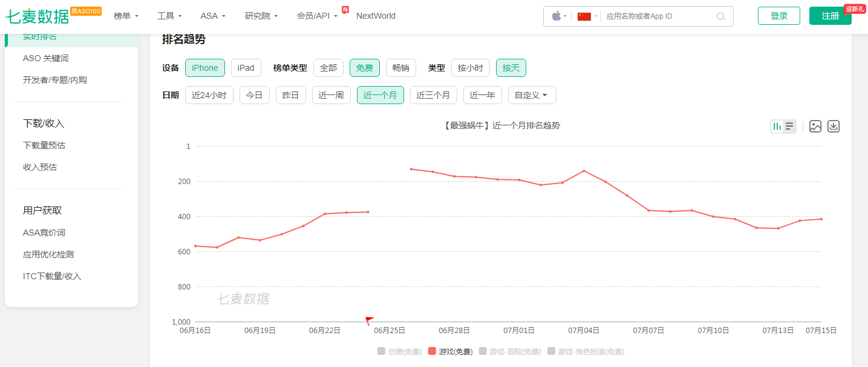Export the chart using the image icon
The height and width of the screenshot is (367, 868).
[x=815, y=126]
